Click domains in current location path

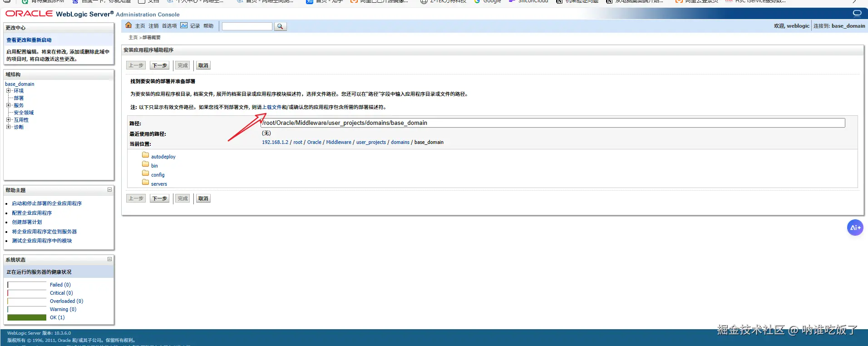(400, 142)
